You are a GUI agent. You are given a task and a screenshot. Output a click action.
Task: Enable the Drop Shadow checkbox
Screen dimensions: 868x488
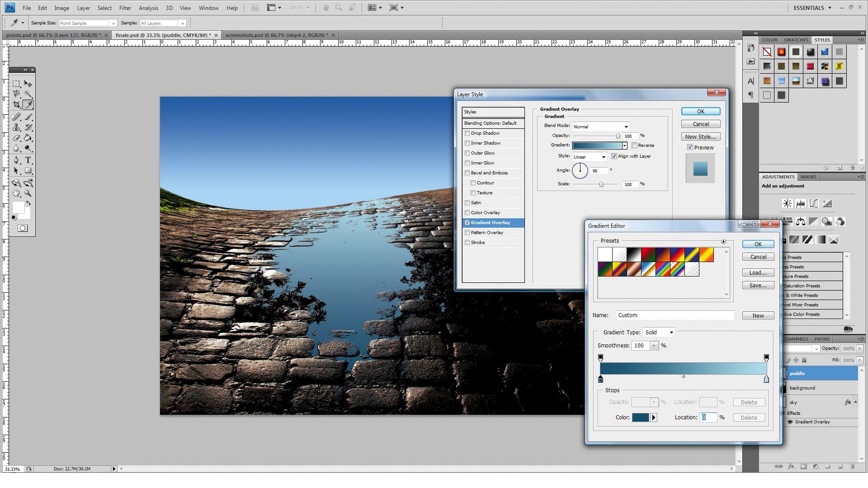(x=467, y=133)
